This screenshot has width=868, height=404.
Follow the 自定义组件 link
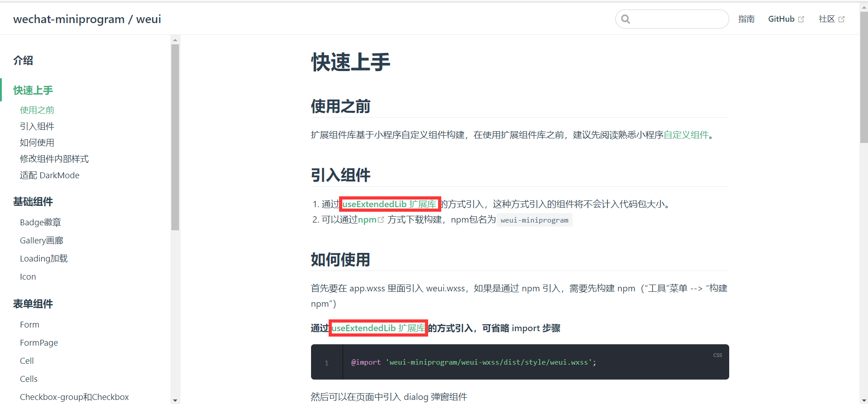click(686, 135)
